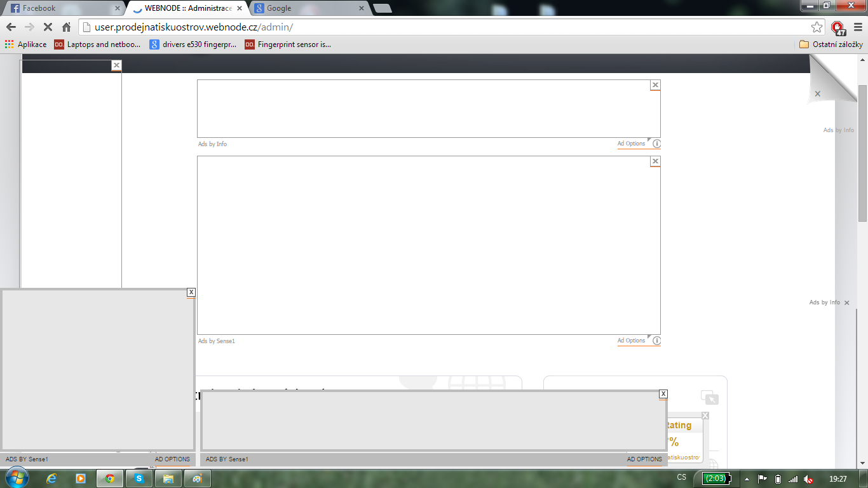Click the cursor-window icon in right panel
The image size is (868, 488).
pos(710,398)
